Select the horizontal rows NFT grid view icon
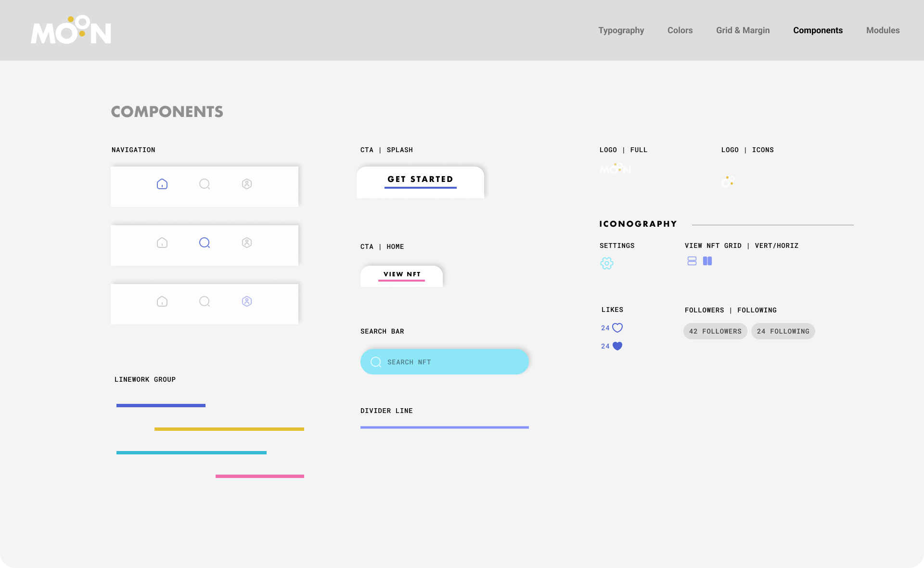This screenshot has width=924, height=568. click(692, 261)
